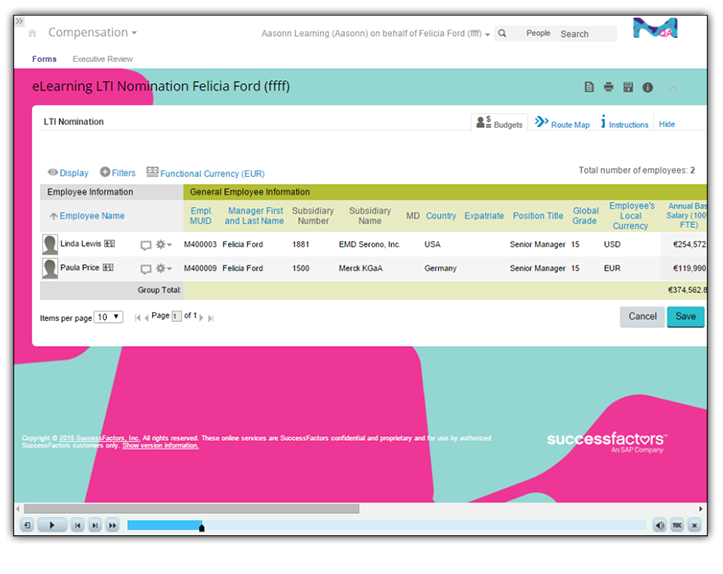Click the Cancel button
This screenshot has height=574, width=723.
(642, 316)
